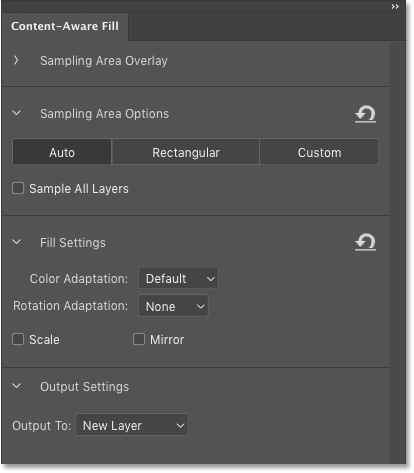Collapse the Output Settings section
The height and width of the screenshot is (473, 414).
click(x=16, y=386)
